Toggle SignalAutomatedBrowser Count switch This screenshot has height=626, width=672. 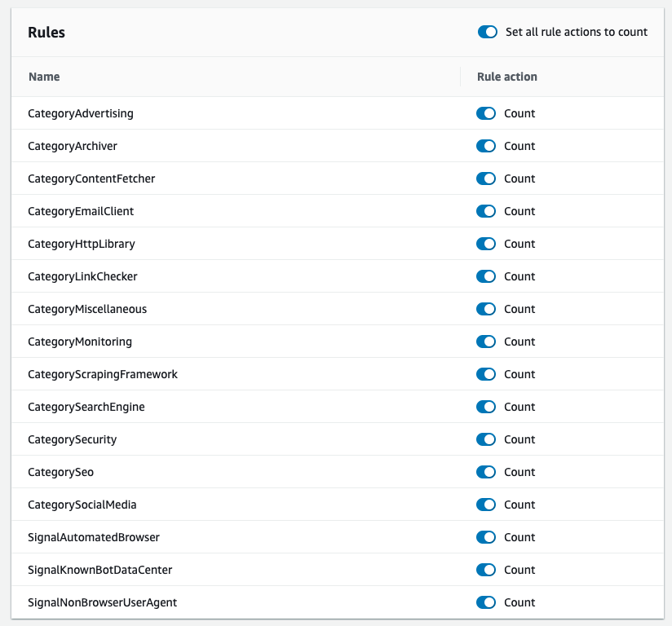point(486,537)
